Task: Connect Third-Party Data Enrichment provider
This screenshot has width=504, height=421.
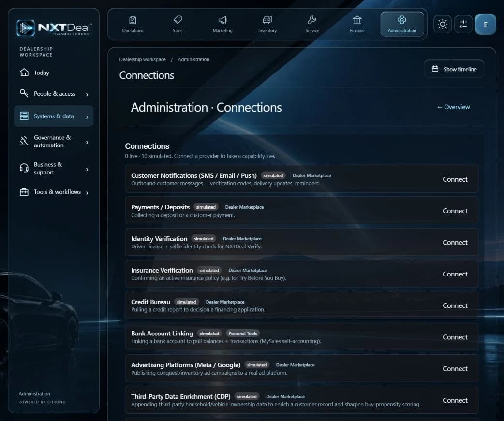Action: [455, 400]
